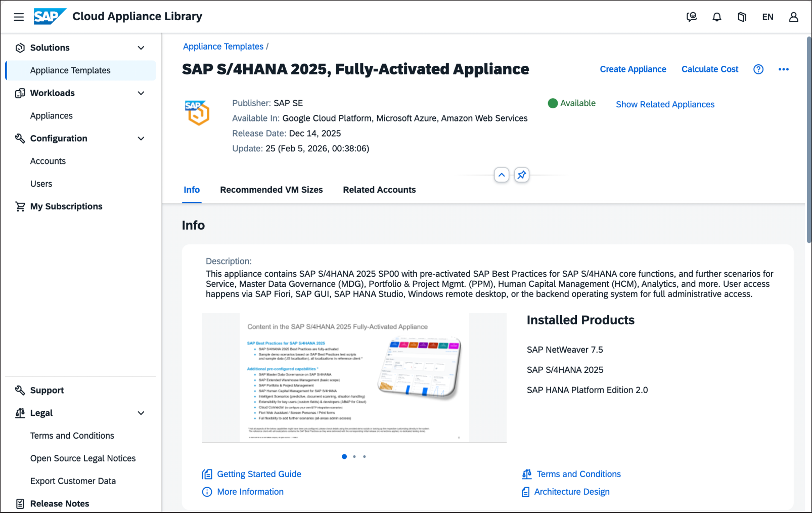Open the Architecture Design link
The image size is (812, 513).
point(572,492)
